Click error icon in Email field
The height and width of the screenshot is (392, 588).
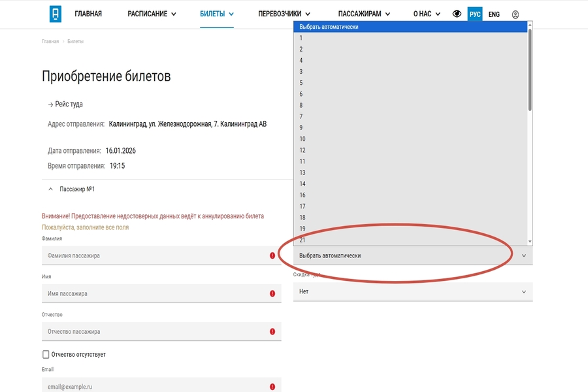272,387
